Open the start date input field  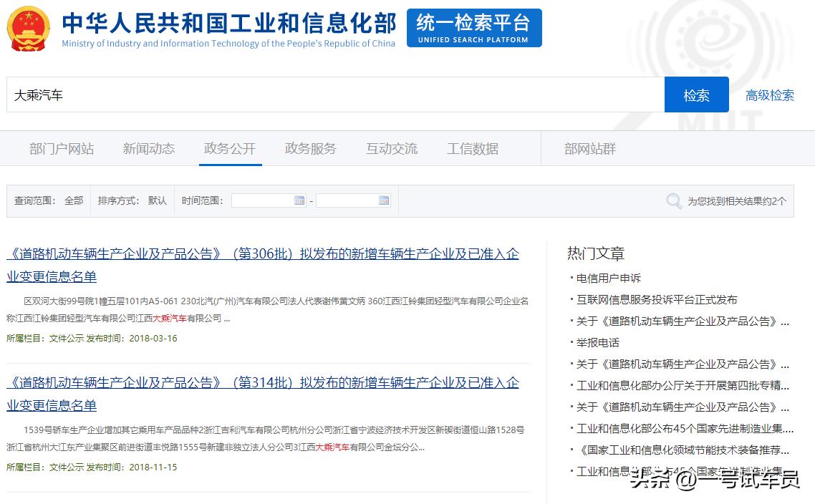pyautogui.click(x=265, y=200)
